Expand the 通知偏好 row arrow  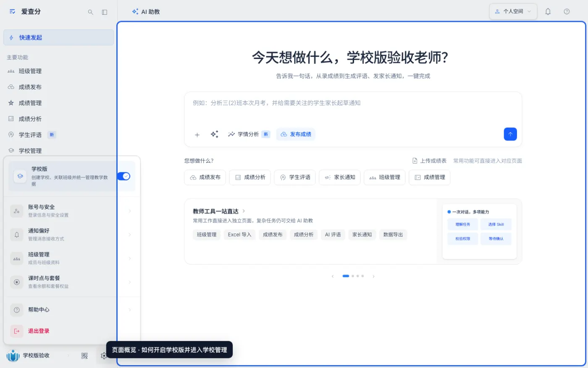(x=130, y=235)
